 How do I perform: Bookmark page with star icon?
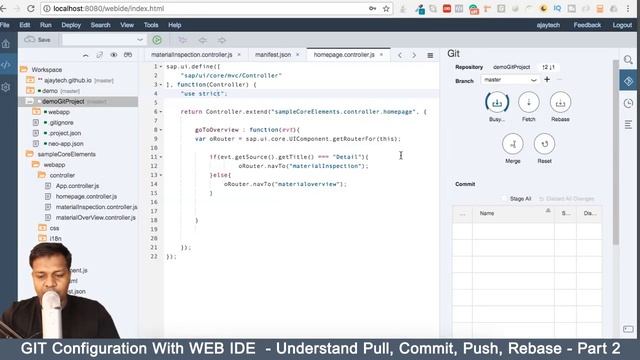[x=386, y=9]
